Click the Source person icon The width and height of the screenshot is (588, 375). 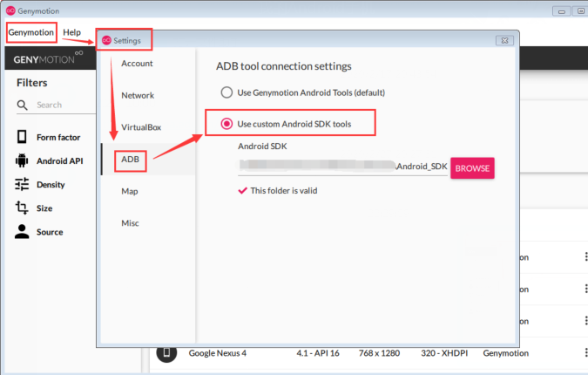(x=22, y=232)
